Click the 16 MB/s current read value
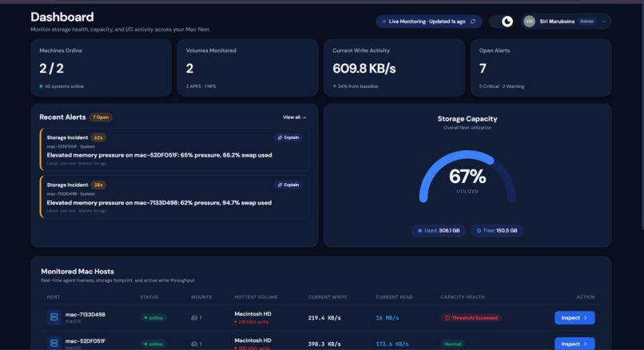The height and width of the screenshot is (350, 644). click(x=388, y=318)
